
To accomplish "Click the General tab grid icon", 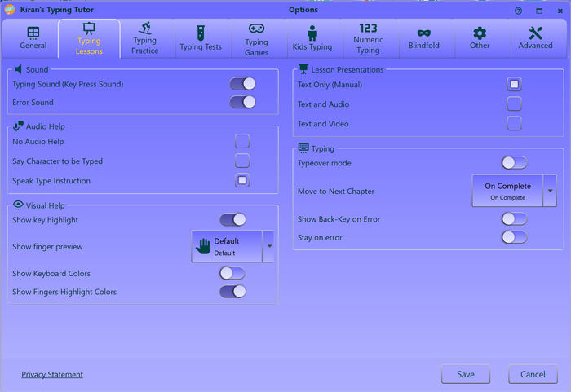I will pyautogui.click(x=33, y=33).
